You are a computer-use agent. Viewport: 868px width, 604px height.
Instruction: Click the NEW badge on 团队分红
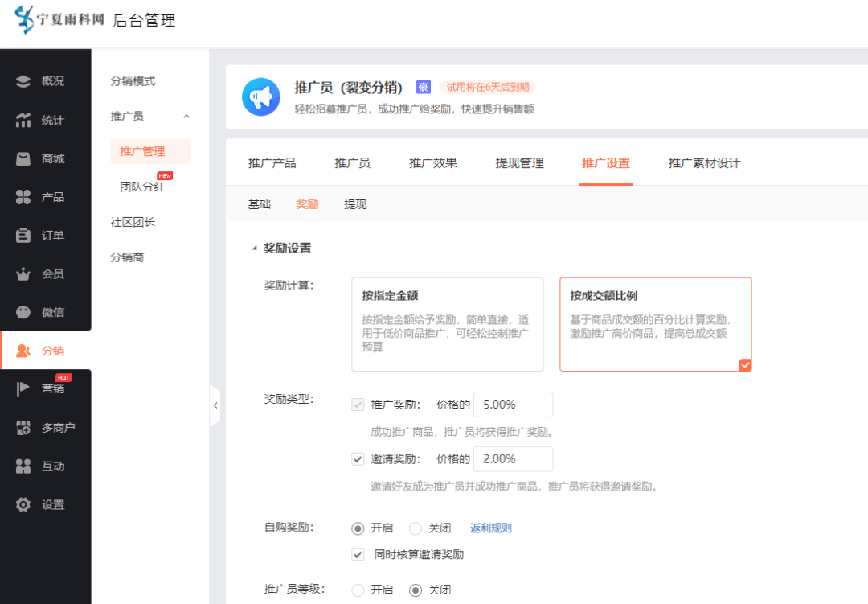[165, 175]
